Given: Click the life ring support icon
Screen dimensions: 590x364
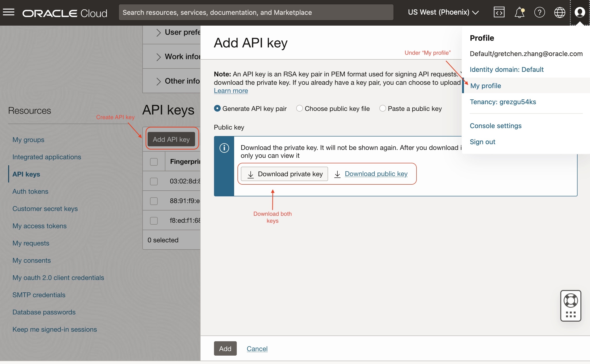Looking at the screenshot, I should [571, 301].
